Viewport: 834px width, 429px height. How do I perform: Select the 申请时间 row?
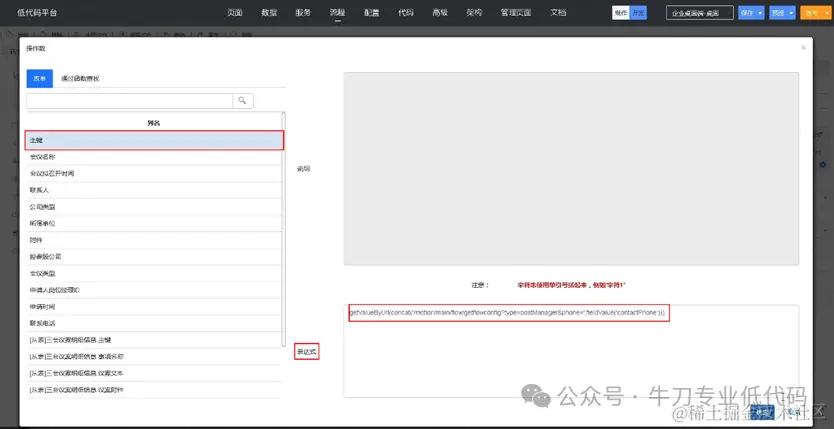click(154, 307)
